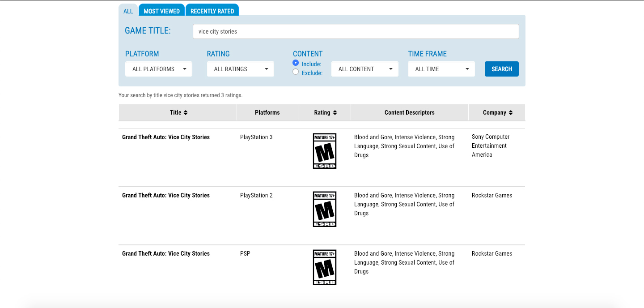Open the PlayStation 2 Vice City Stories title
Screen dimensions: 644x308
166,196
